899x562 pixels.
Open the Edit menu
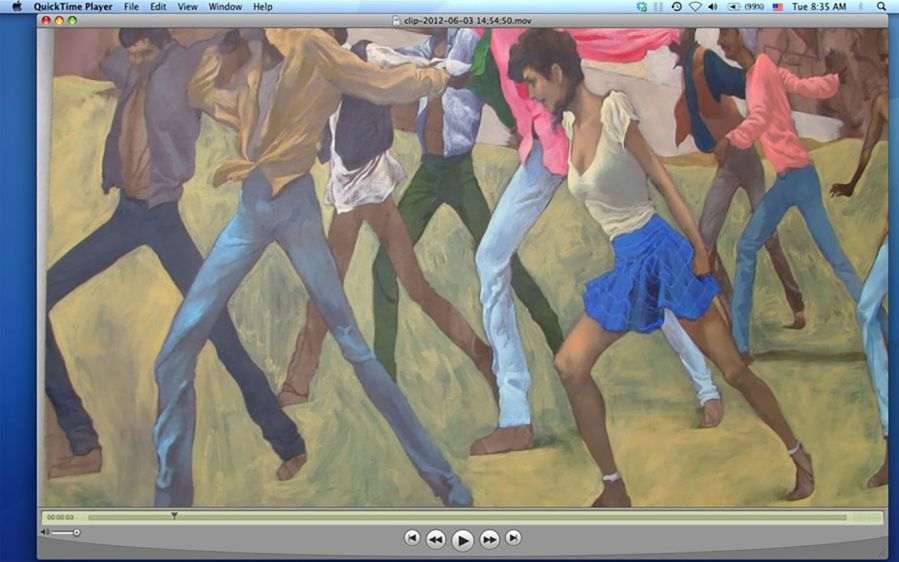tap(158, 7)
